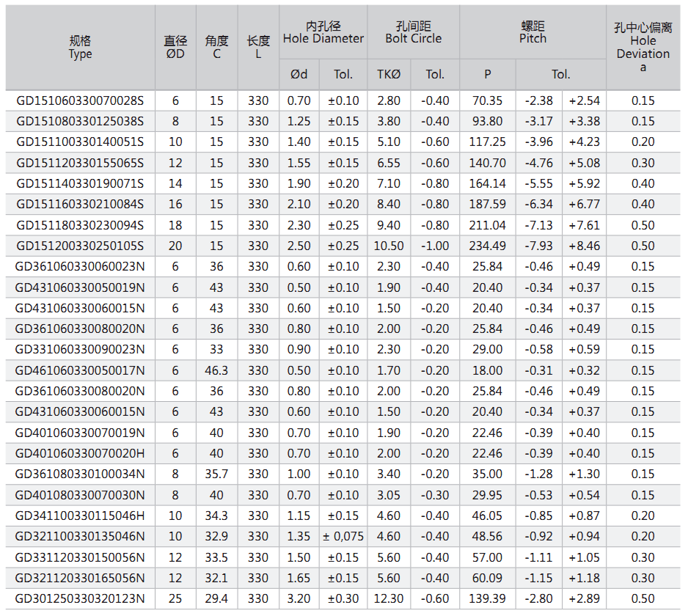The height and width of the screenshot is (616, 688).
Task: Select angle value 35.7
Action: coord(216,474)
